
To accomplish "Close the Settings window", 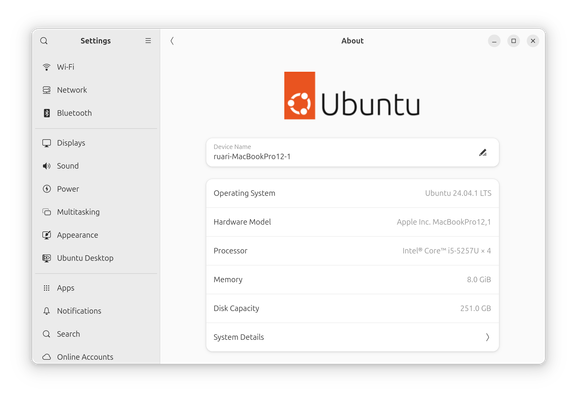I will coord(533,41).
